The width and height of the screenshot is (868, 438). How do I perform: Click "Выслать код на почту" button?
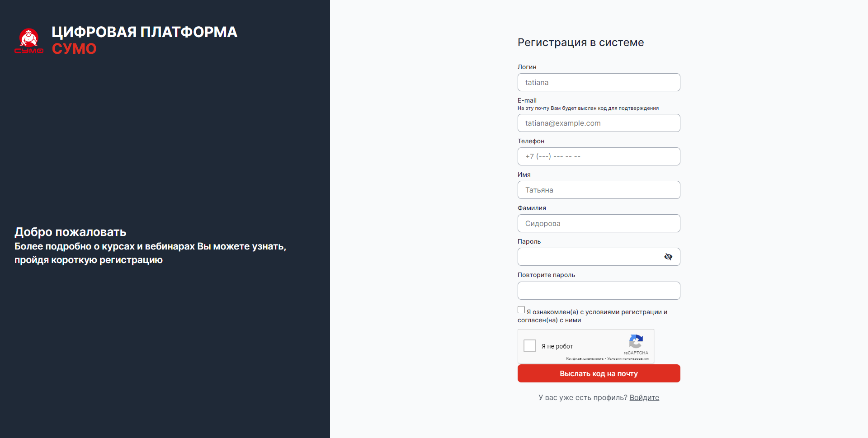click(x=599, y=373)
